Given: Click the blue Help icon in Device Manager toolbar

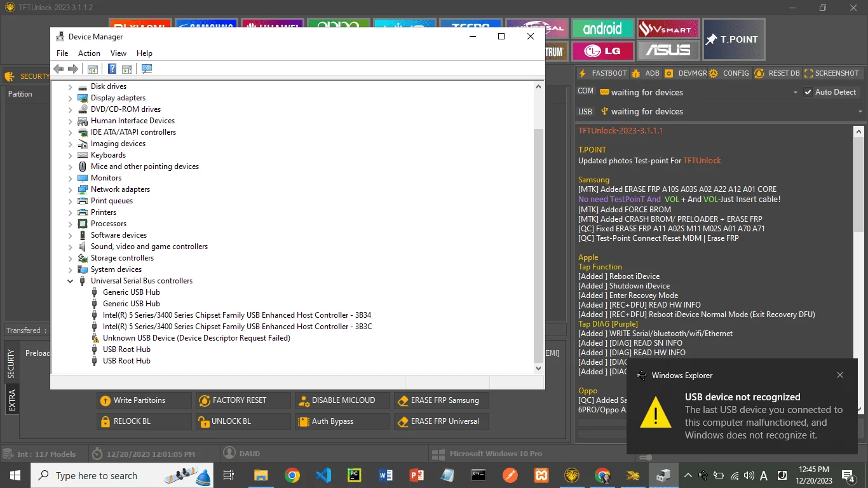Looking at the screenshot, I should [112, 69].
